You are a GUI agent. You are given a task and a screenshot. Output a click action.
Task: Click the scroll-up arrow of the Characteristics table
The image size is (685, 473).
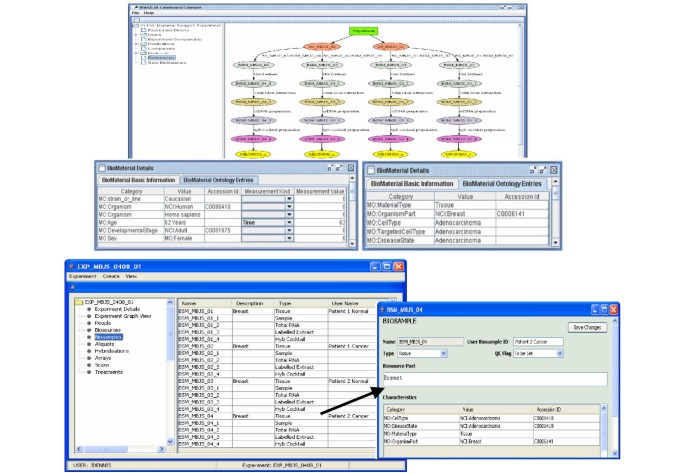click(x=604, y=408)
